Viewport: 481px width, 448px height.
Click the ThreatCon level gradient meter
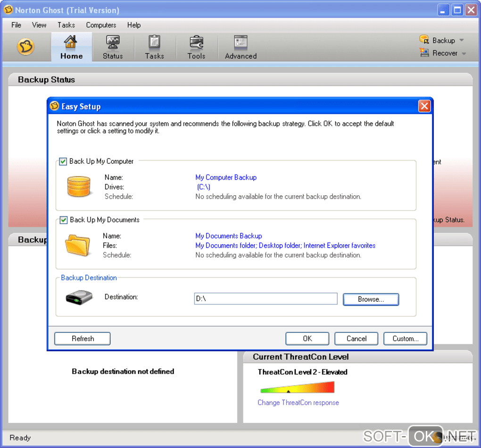tap(297, 387)
